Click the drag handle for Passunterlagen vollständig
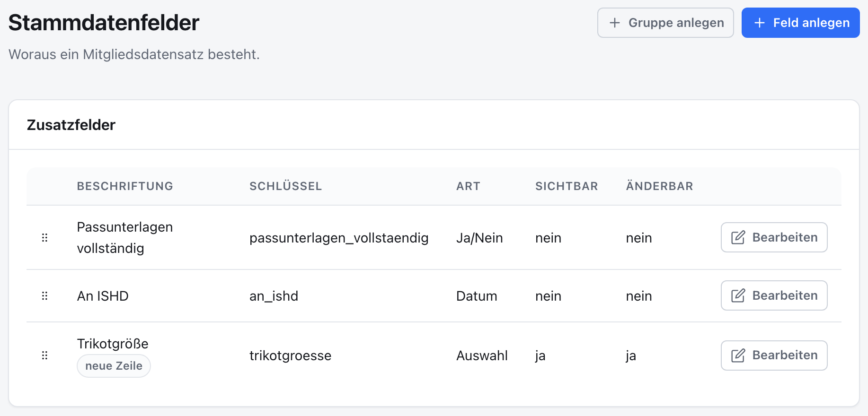 pyautogui.click(x=45, y=238)
